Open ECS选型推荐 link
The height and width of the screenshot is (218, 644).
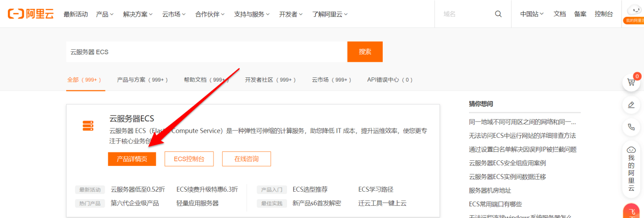[x=310, y=189]
